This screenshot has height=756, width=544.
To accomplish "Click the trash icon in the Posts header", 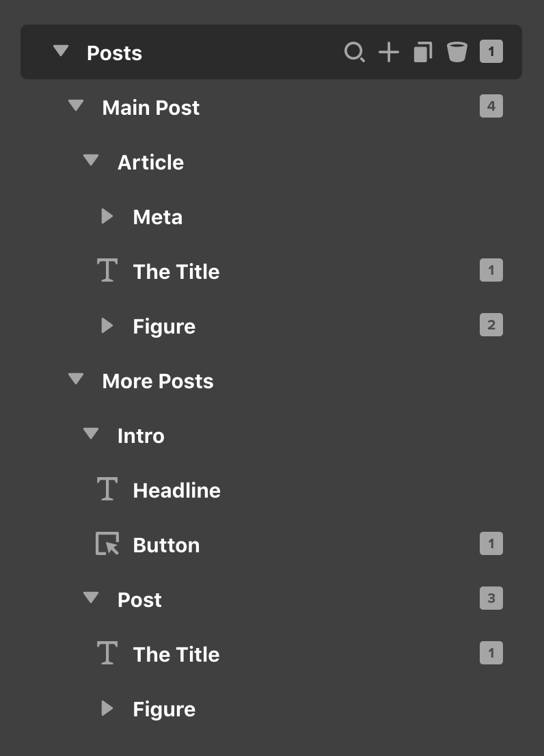I will 457,52.
